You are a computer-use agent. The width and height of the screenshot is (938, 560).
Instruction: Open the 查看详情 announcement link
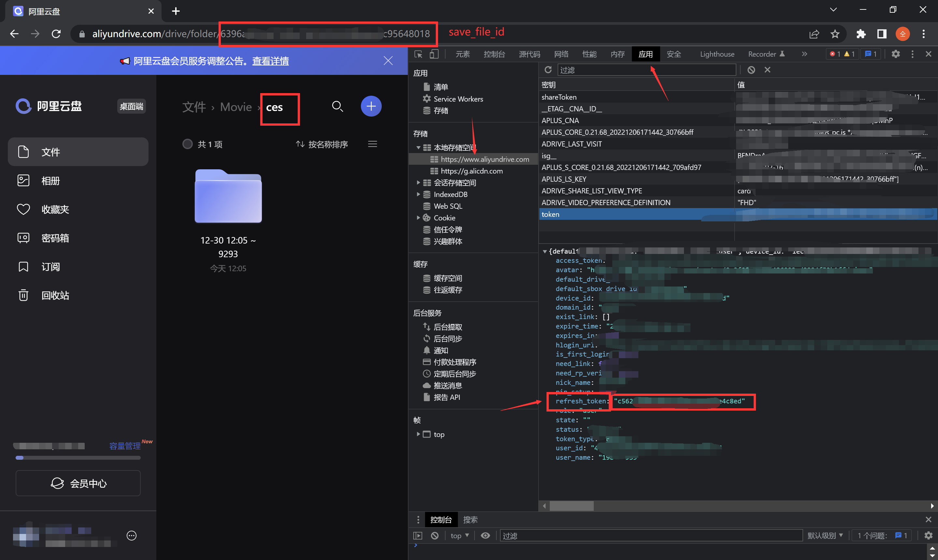(270, 61)
